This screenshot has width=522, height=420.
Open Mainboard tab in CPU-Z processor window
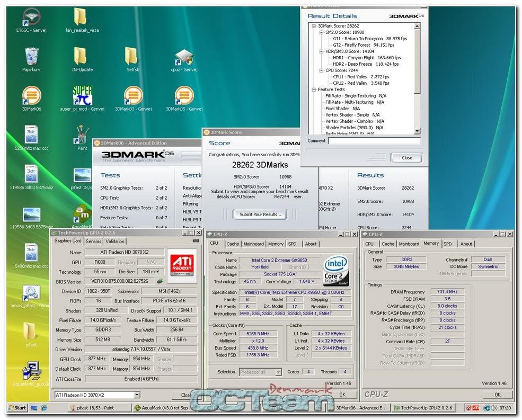[253, 244]
